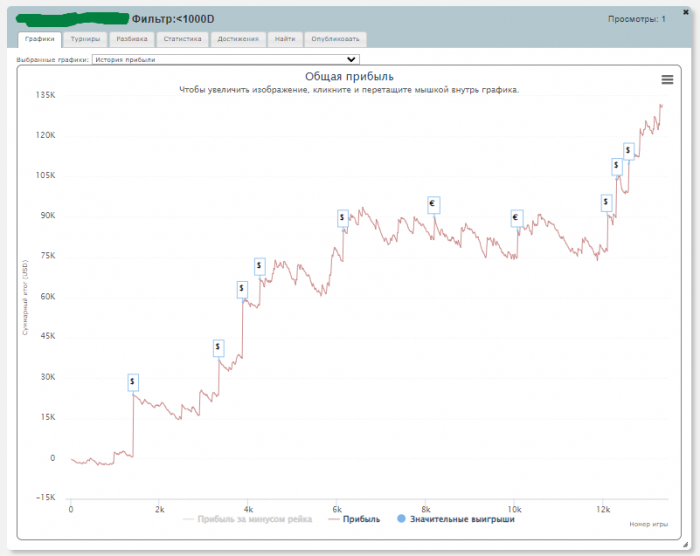The width and height of the screenshot is (700, 556).
Task: Open the 'Найти' tab
Action: [284, 39]
